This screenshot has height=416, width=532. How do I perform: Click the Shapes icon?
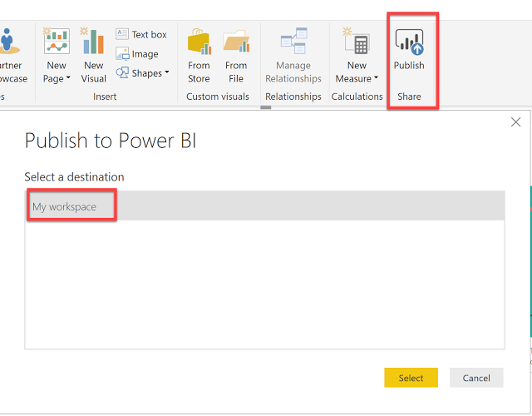coord(122,72)
